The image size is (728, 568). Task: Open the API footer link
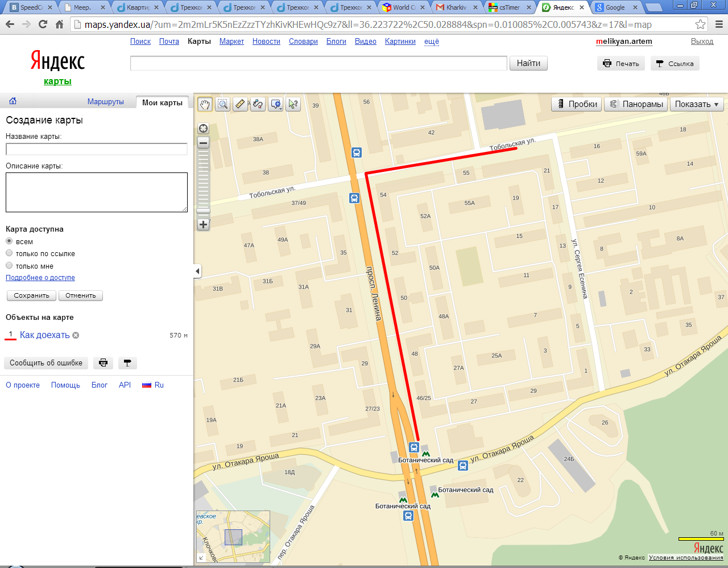125,385
